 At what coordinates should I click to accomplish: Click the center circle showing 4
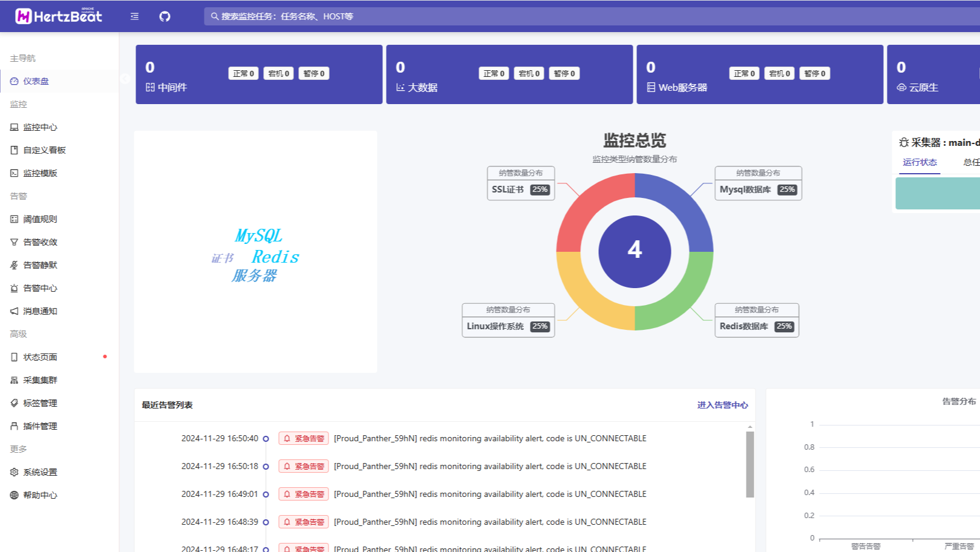(635, 252)
